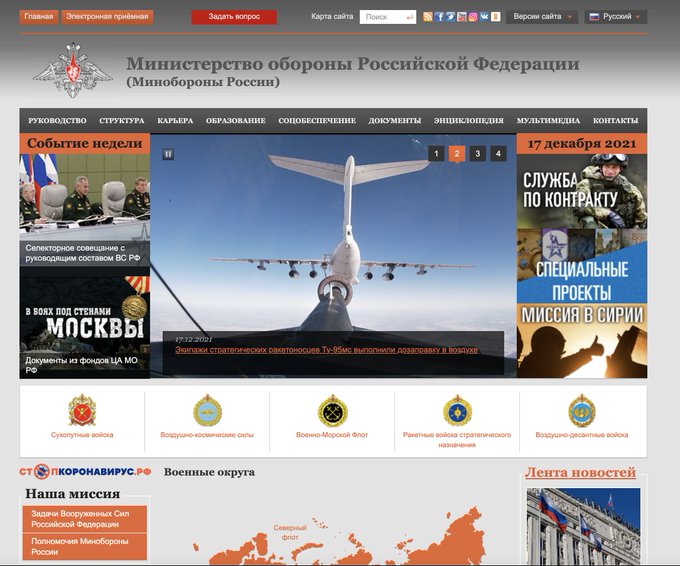
Task: Open the Лента новостей link
Action: coord(580,472)
